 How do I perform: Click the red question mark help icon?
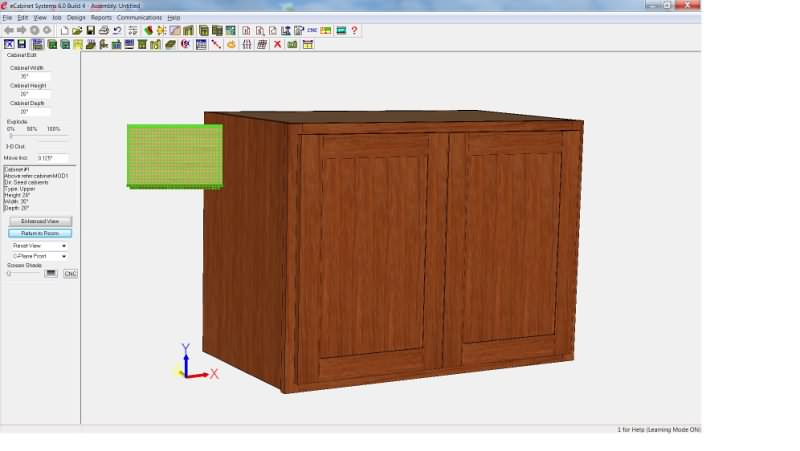[354, 31]
